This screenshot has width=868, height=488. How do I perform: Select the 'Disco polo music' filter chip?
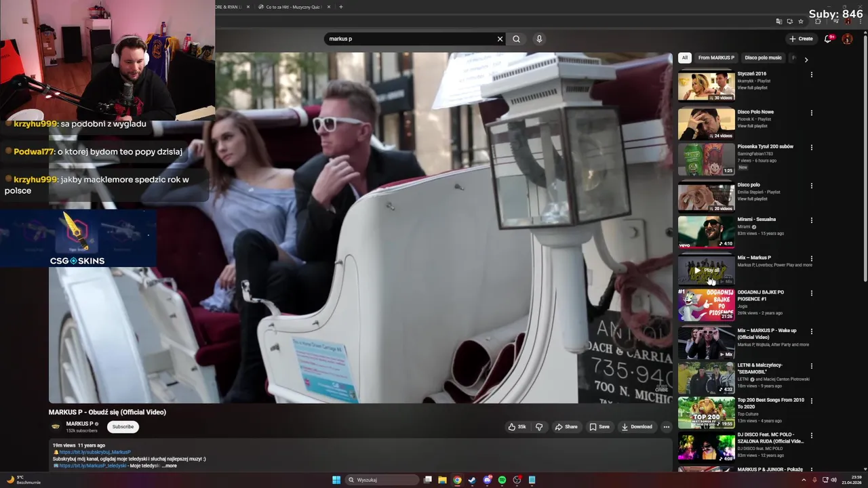coord(763,58)
